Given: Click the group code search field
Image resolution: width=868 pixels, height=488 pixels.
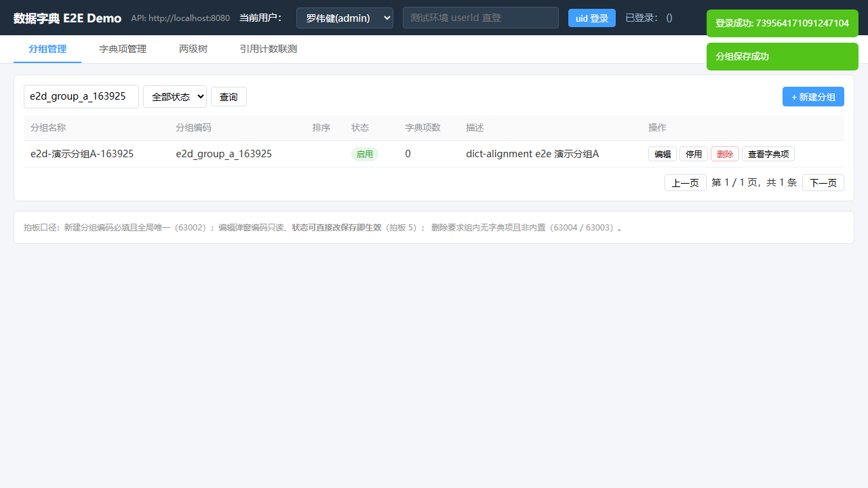Looking at the screenshot, I should pyautogui.click(x=81, y=96).
